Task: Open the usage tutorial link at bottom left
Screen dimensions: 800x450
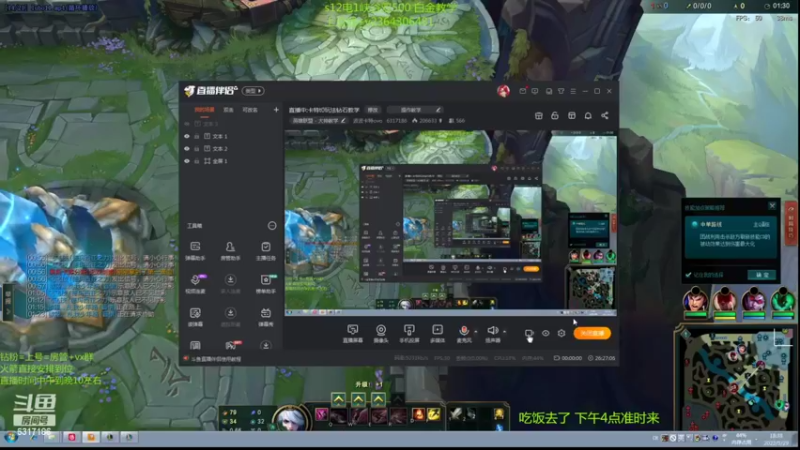Action: coord(216,359)
